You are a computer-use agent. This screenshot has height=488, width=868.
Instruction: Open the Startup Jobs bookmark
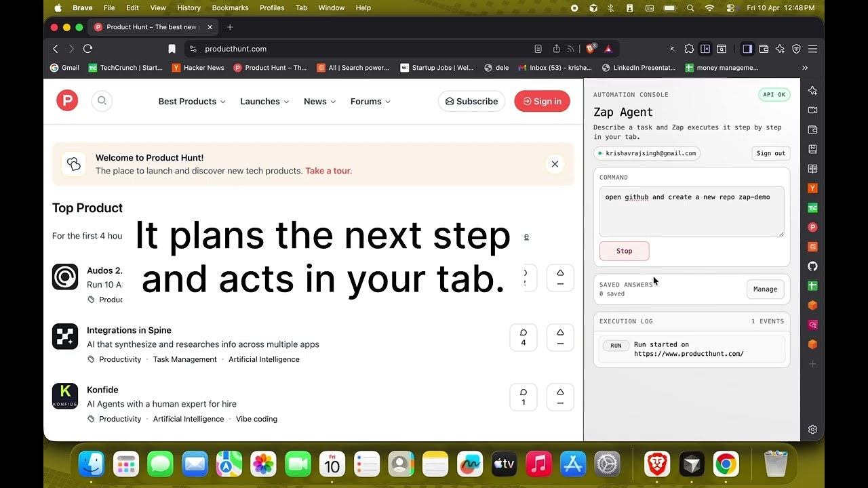click(437, 68)
